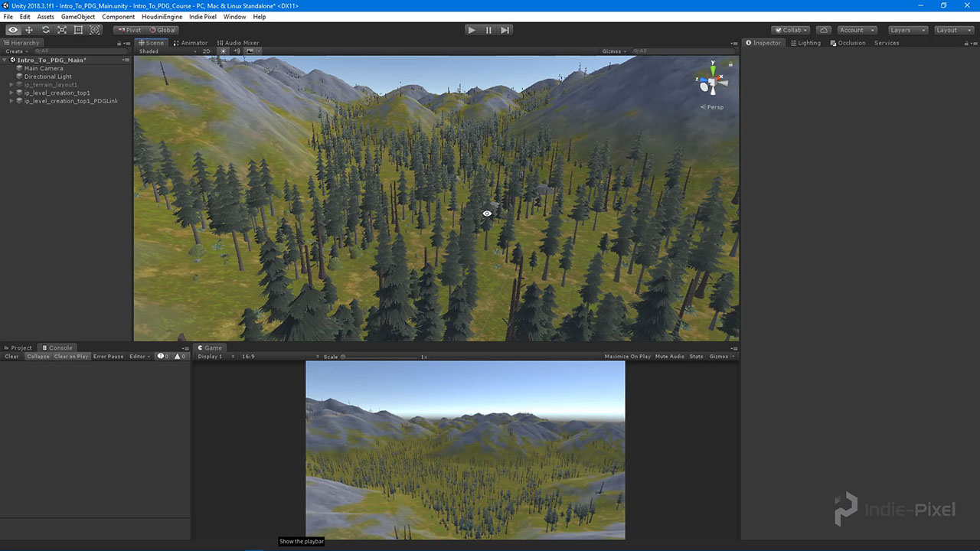The height and width of the screenshot is (551, 980).
Task: Toggle scene audio speaker icon
Action: pyautogui.click(x=237, y=51)
